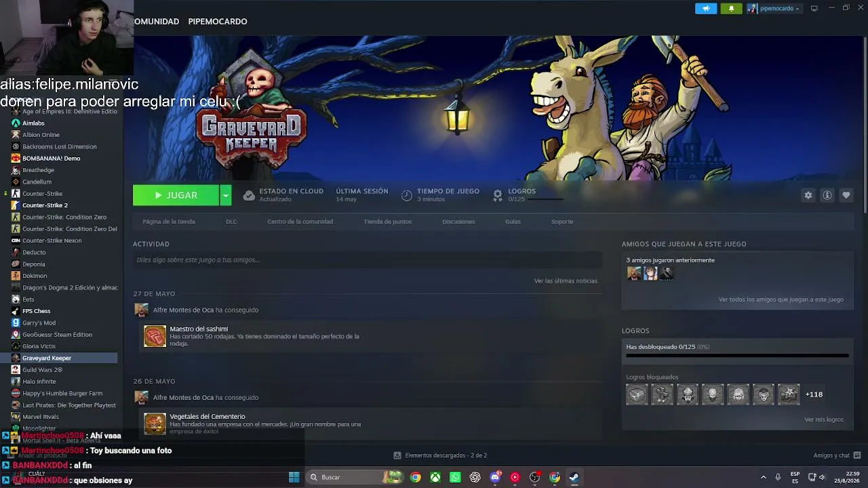Click the Maestro del sashimi achievement icon
This screenshot has width=868, height=488.
(155, 336)
